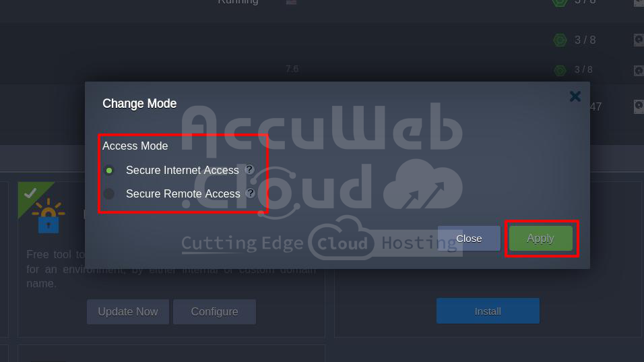Screen dimensions: 644x362
Task: Select the Secure Remote Access radio button
Action: [109, 193]
